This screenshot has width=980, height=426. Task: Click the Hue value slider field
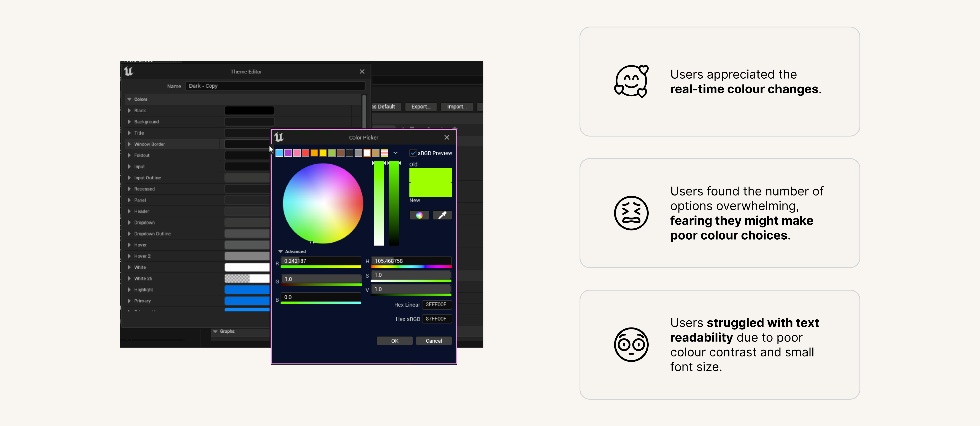tap(411, 261)
